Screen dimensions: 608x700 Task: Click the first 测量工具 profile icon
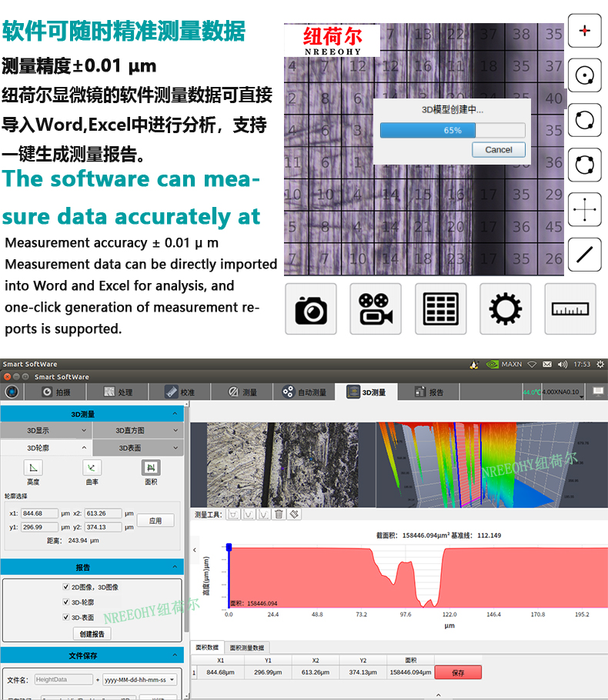232,515
